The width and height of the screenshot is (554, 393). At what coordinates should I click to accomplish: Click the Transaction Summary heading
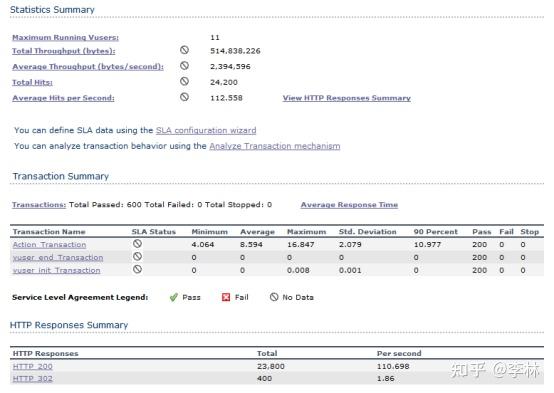coord(61,176)
